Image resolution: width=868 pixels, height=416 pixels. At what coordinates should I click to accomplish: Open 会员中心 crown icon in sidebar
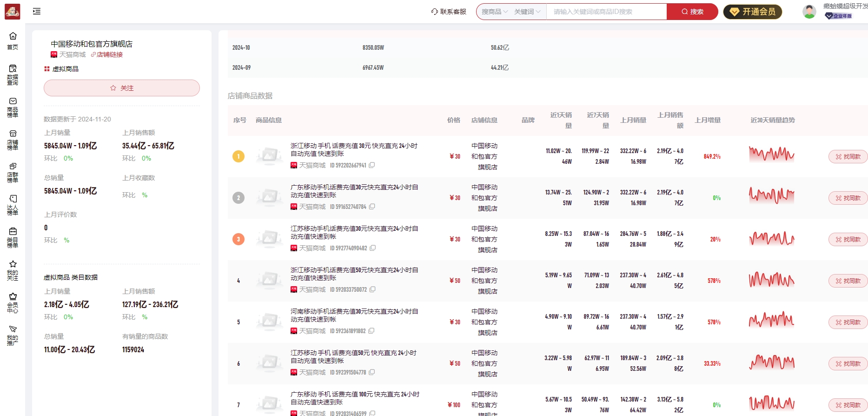[x=13, y=302]
